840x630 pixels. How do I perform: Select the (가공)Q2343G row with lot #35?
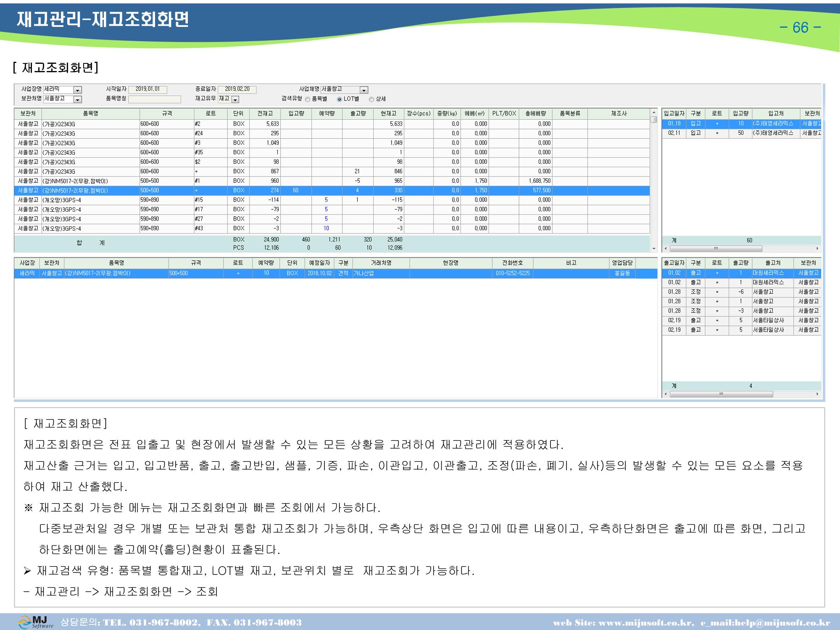point(332,152)
